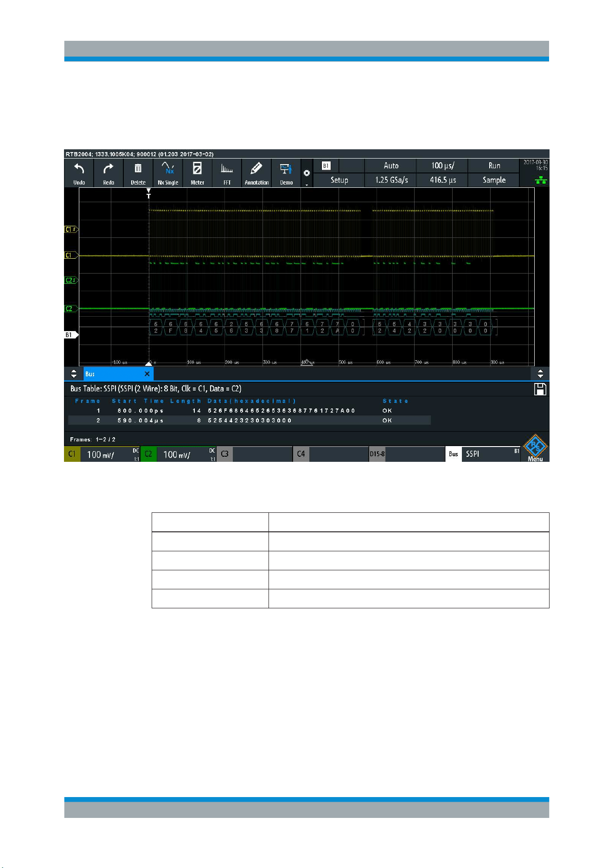The height and width of the screenshot is (868, 614).
Task: Click the Auto trigger mode button
Action: click(390, 166)
